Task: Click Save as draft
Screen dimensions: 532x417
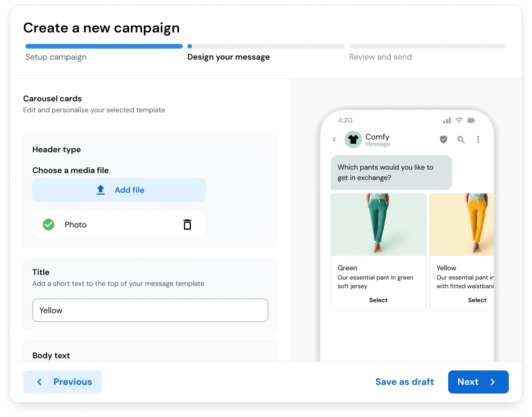Action: pyautogui.click(x=404, y=382)
